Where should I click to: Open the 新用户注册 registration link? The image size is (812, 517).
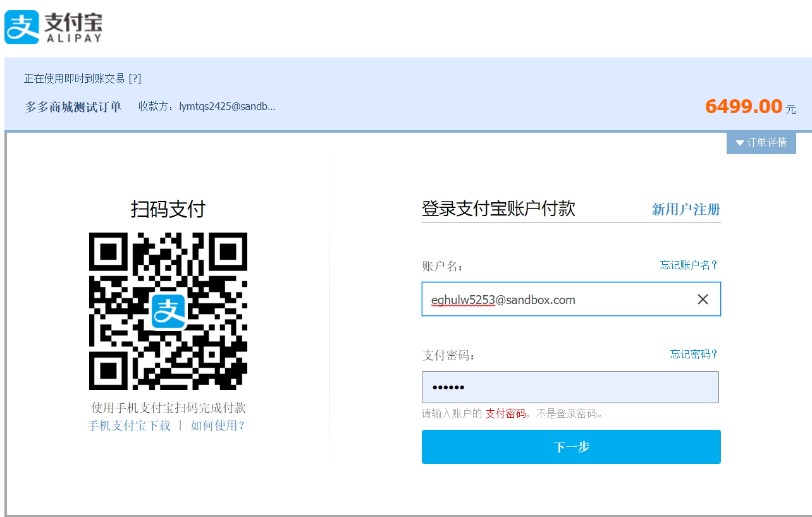(x=686, y=209)
